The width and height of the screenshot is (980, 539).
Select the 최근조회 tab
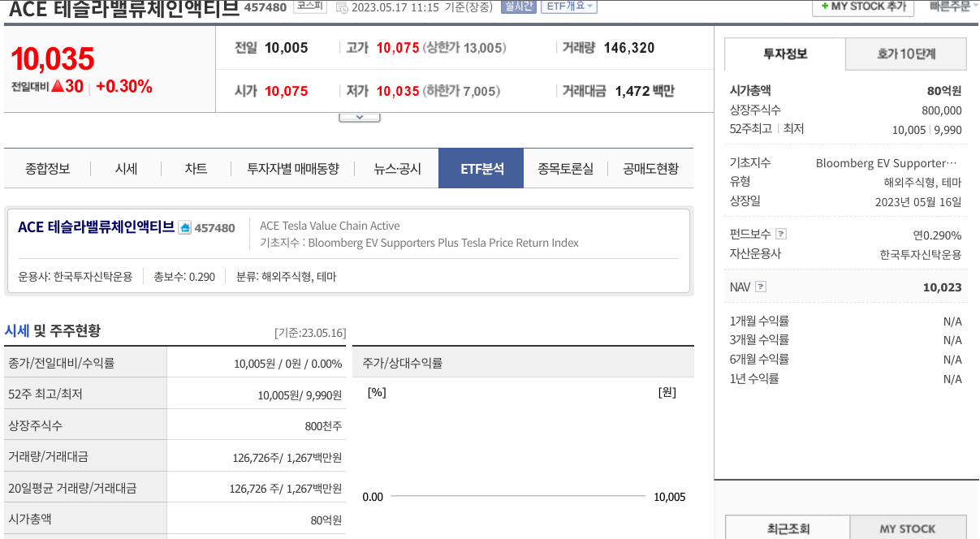(x=788, y=528)
